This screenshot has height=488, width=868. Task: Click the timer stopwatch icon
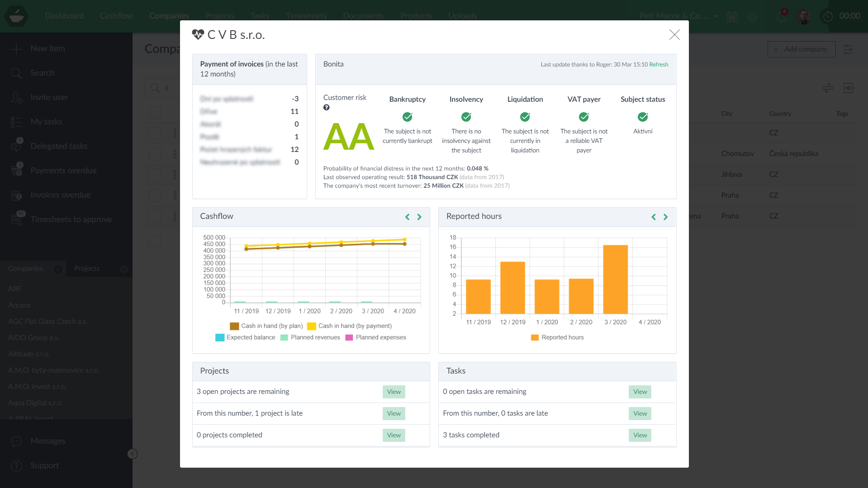[828, 16]
